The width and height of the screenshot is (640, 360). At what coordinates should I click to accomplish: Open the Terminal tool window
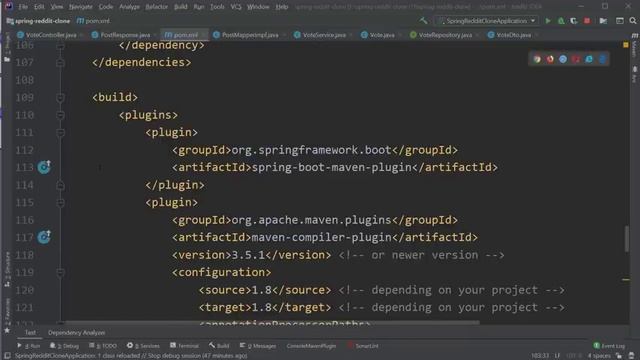coord(184,346)
